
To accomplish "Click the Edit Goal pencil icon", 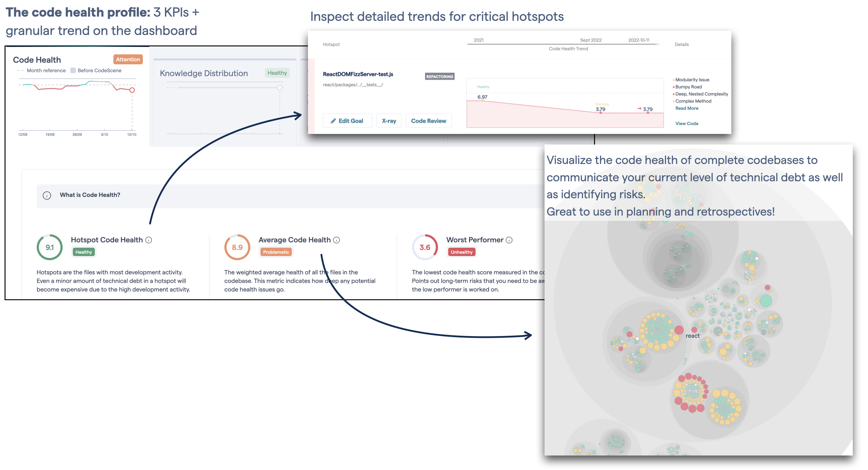I will 335,121.
